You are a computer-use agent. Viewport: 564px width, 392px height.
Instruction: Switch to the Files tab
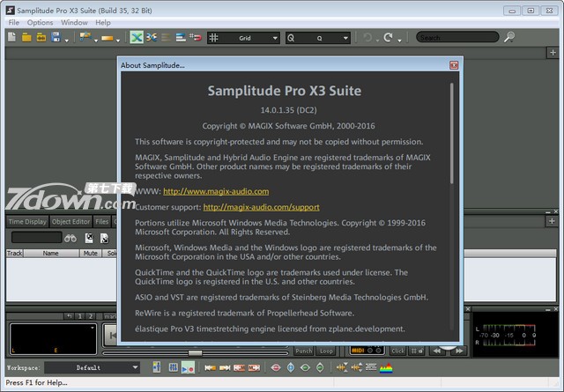tap(102, 221)
